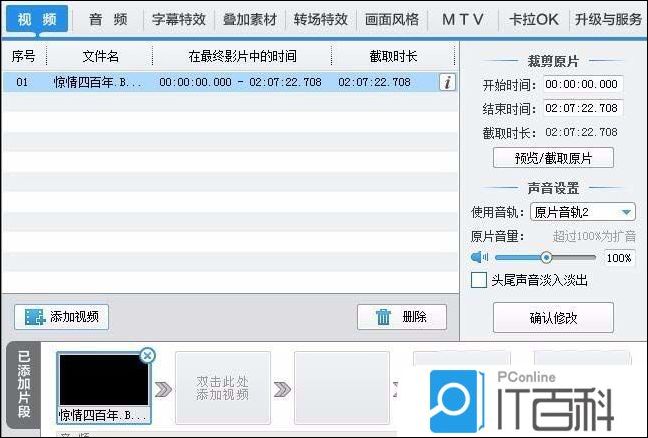Screen dimensions: 648x438
Task: Enable 头尾声音淡入淡出 checkbox
Action: tap(479, 280)
